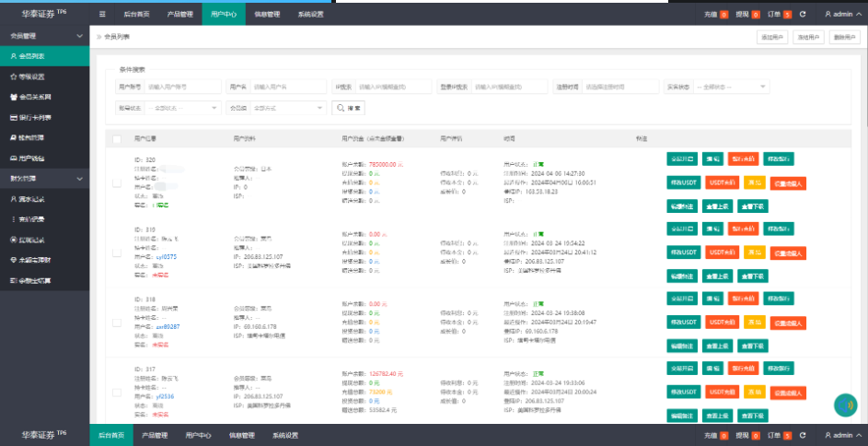Select 系统设置 in the bottom navigation bar

coord(285,436)
